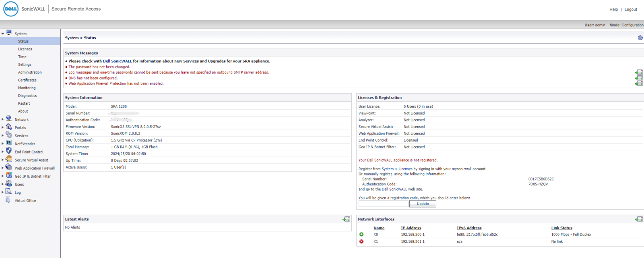Click the X1 IP address 192.168.201.1

[413, 242]
